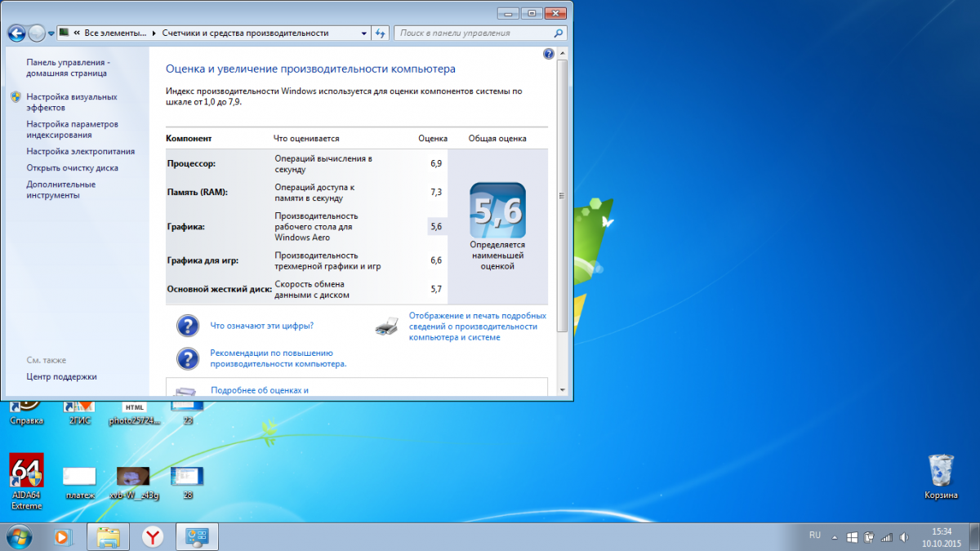This screenshot has height=551, width=980.
Task: Expand the hidden path chevron in address bar
Action: coord(76,33)
